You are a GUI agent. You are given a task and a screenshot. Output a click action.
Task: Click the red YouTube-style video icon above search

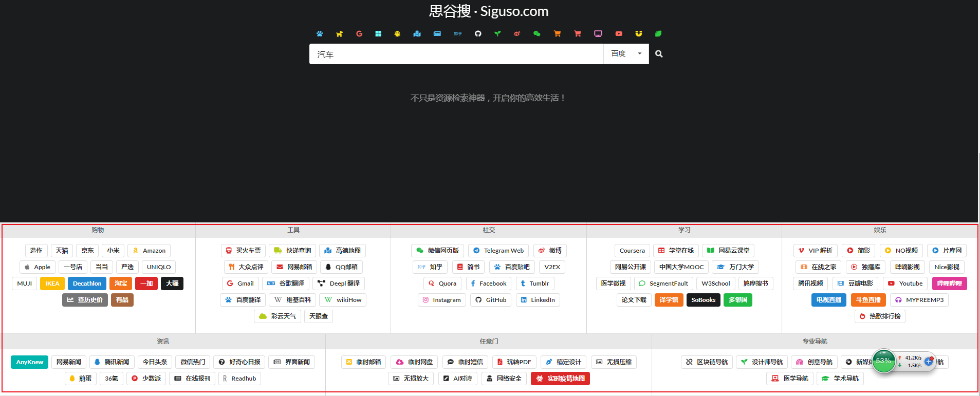pyautogui.click(x=619, y=34)
